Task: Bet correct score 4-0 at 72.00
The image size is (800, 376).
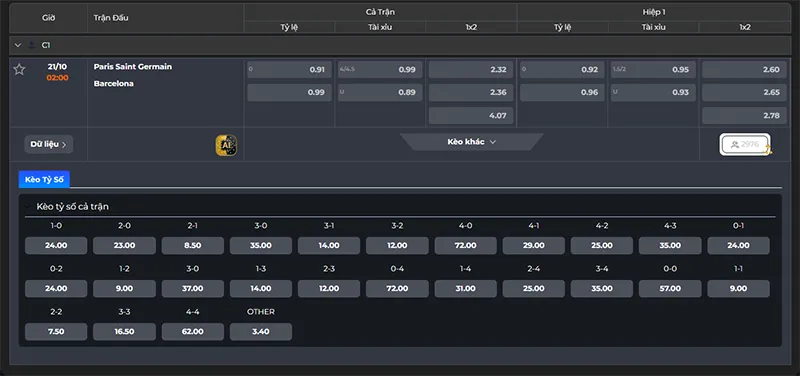Action: click(x=466, y=245)
